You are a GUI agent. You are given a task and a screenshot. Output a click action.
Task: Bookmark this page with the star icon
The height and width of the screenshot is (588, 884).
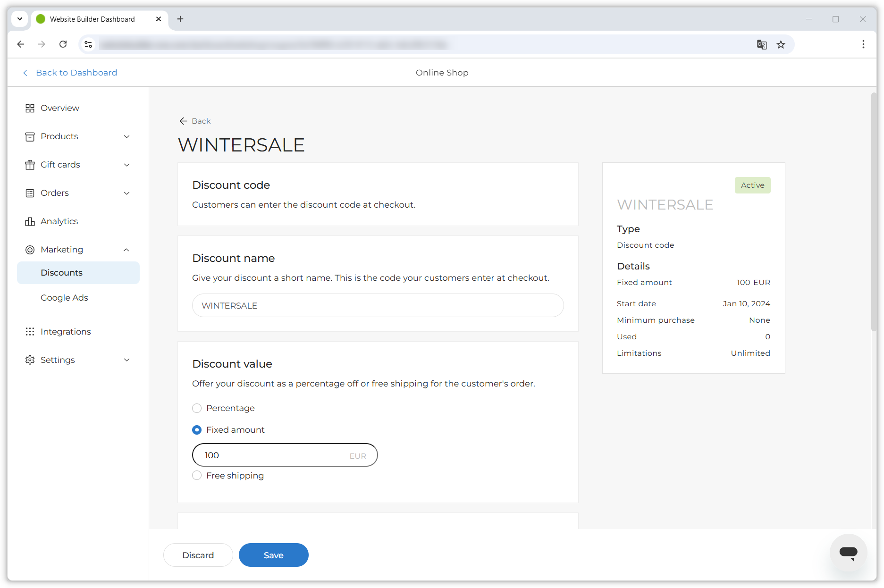click(x=781, y=44)
